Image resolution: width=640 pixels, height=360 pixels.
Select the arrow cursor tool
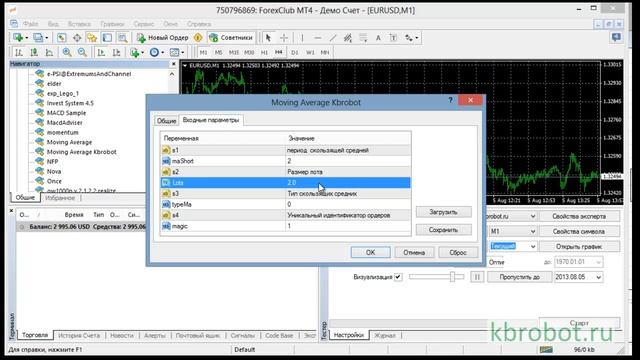coord(268,38)
